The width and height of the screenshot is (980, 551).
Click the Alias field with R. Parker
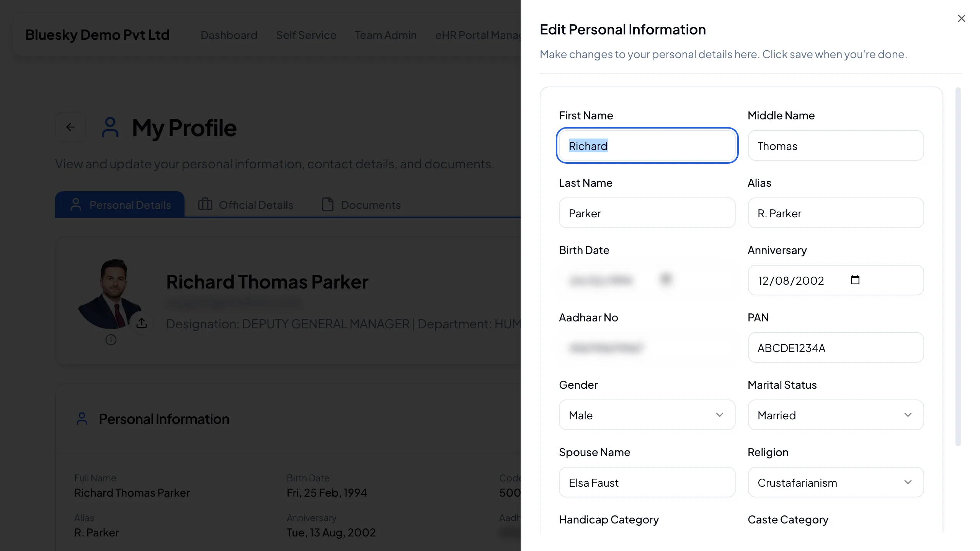pos(836,213)
